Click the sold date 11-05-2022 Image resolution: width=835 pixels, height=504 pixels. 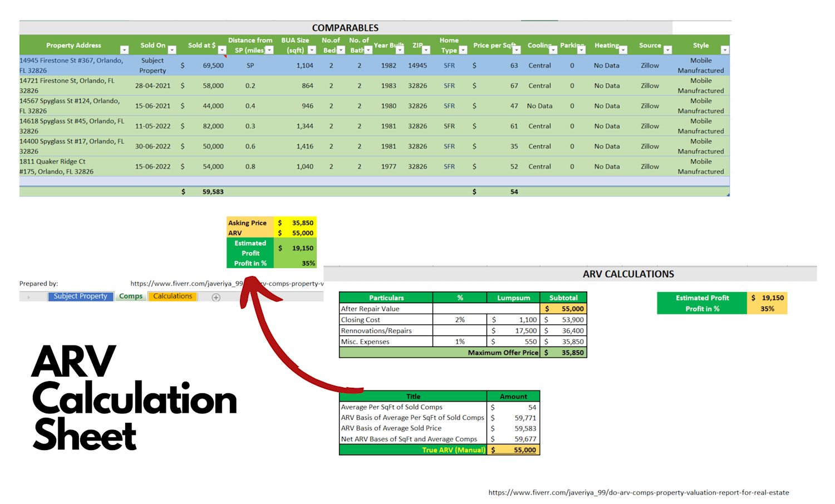pos(153,126)
